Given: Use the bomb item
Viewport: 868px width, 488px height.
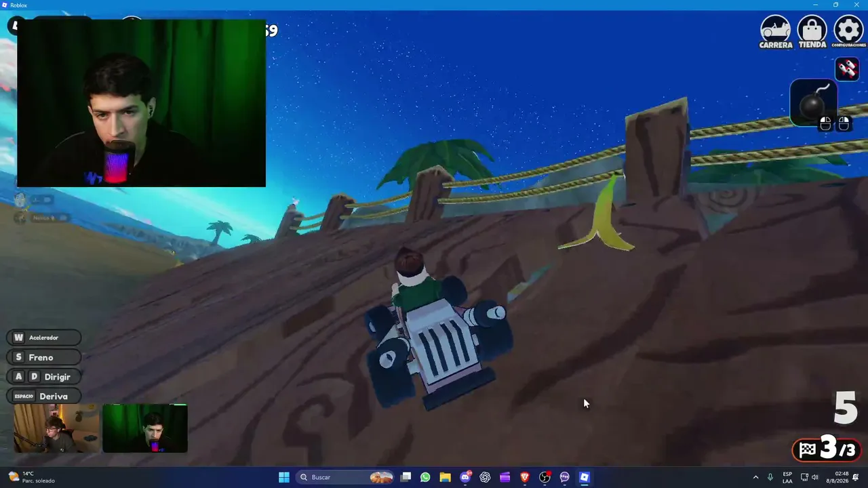Looking at the screenshot, I should (x=813, y=102).
